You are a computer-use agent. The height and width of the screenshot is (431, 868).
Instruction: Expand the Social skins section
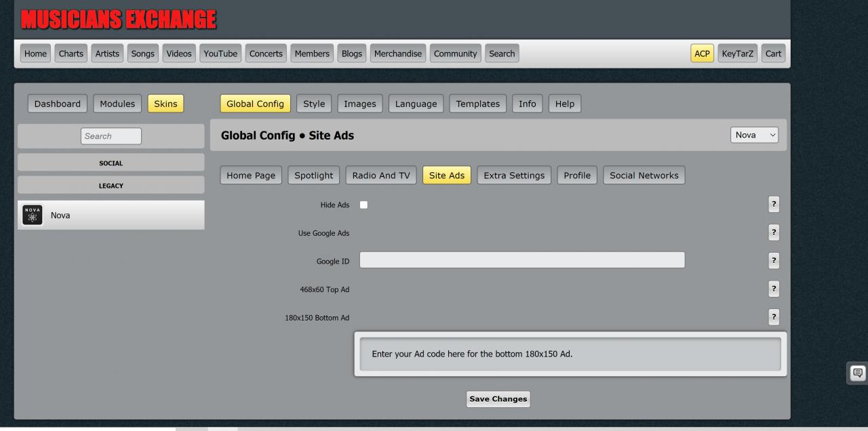pos(111,163)
